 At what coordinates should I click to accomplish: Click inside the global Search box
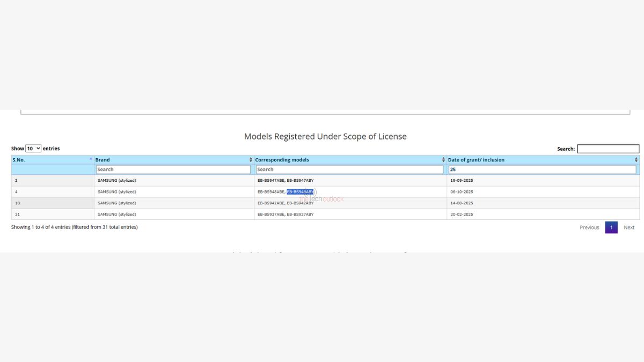click(x=608, y=148)
